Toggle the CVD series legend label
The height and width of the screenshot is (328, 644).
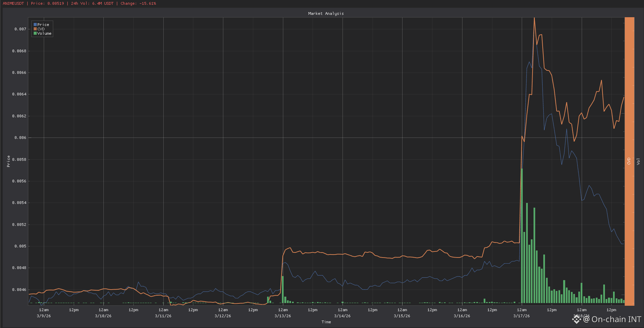click(41, 29)
